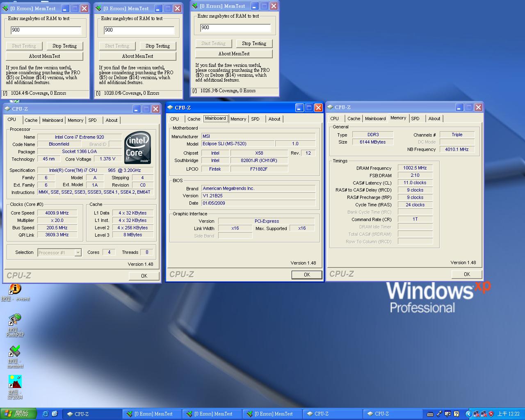Screen dimensions: 525x420
Task: Select the Memory tab in left CPU-Z window
Action: (75, 120)
